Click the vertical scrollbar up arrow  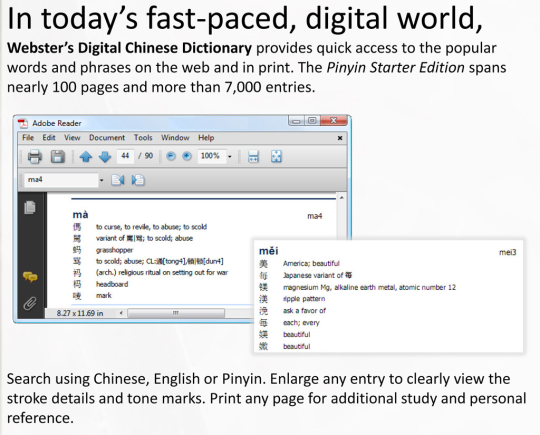coord(342,198)
